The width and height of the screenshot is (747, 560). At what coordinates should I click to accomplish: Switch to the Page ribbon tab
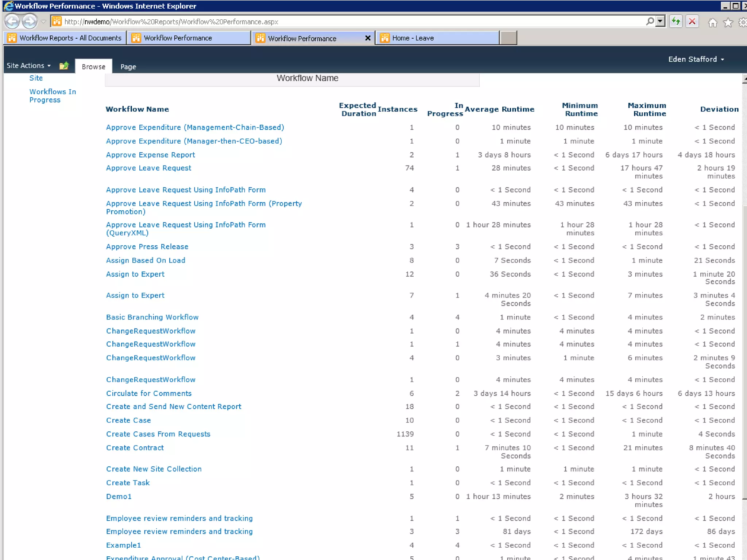pyautogui.click(x=128, y=67)
